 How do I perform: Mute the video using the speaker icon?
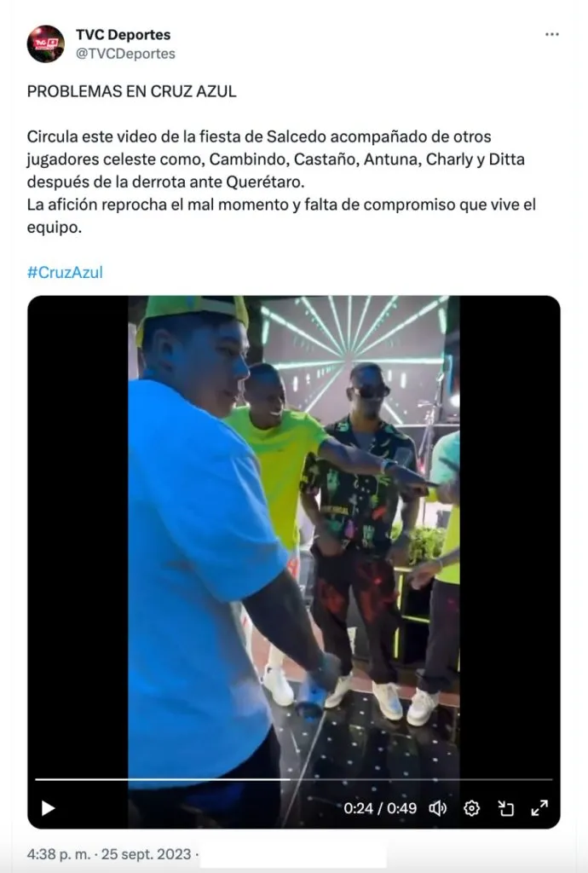coord(438,808)
